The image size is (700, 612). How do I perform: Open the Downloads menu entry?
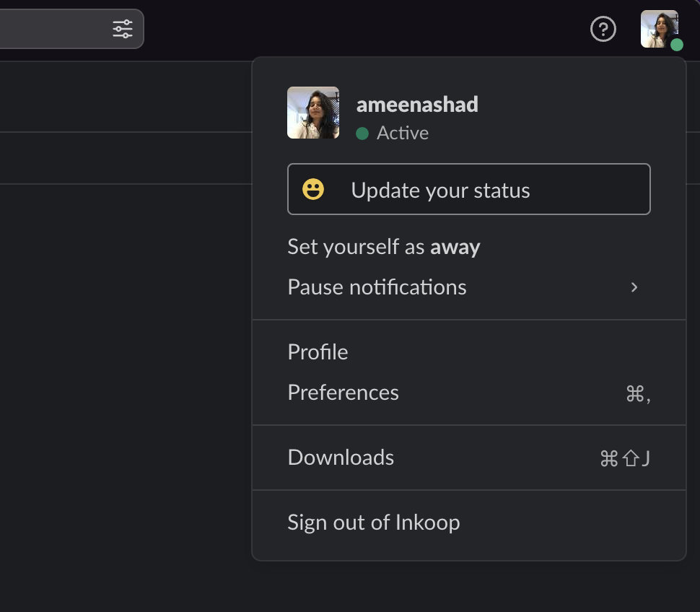point(469,458)
